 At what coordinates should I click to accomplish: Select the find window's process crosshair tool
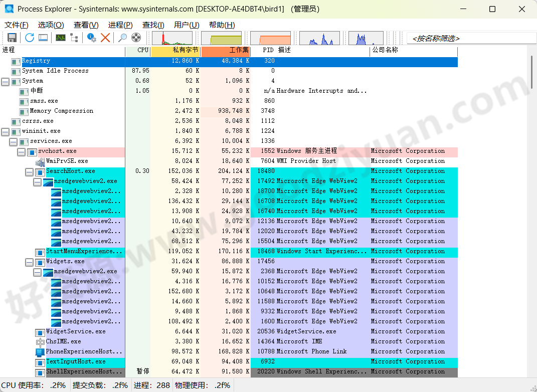pos(137,38)
